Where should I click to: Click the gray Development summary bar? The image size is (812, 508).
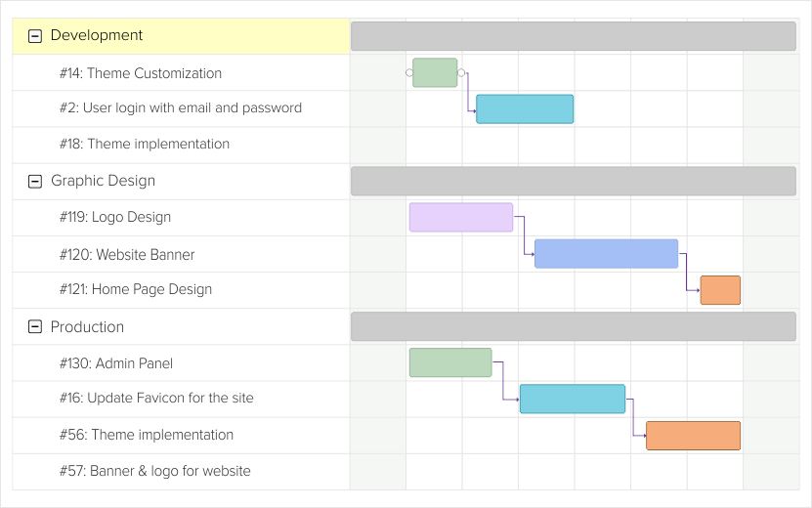(x=573, y=36)
